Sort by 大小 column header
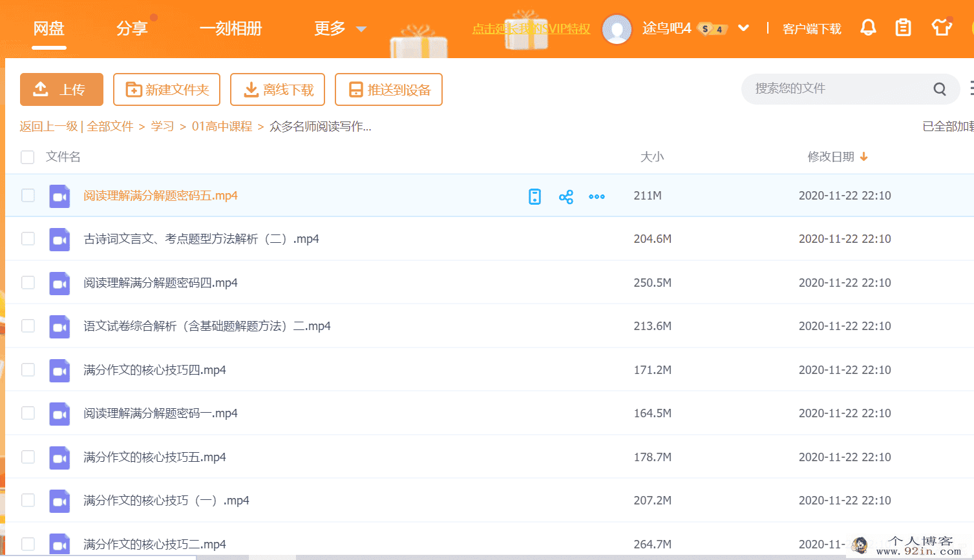The height and width of the screenshot is (560, 974). [652, 157]
